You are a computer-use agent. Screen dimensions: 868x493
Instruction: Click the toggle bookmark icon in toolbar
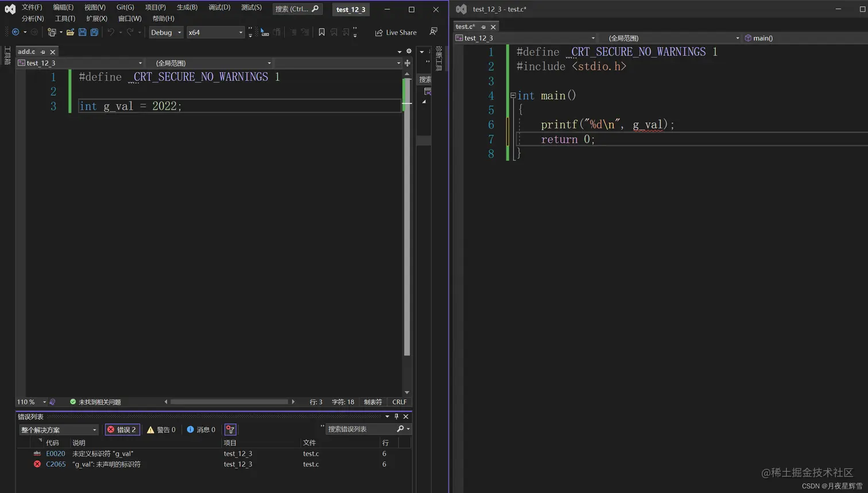(x=321, y=32)
